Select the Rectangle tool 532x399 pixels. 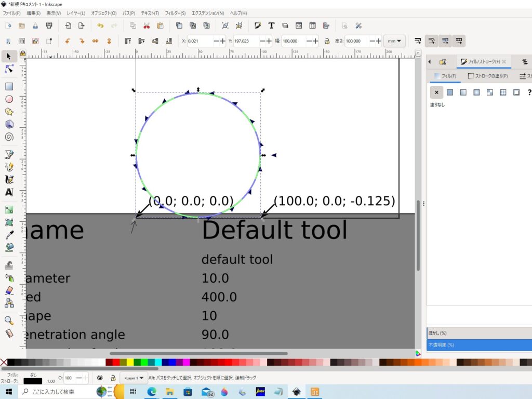[x=9, y=87]
